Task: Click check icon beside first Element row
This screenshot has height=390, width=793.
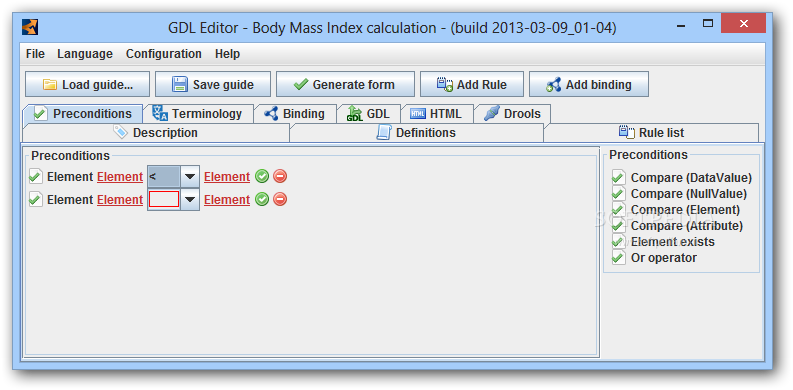Action: coord(35,177)
